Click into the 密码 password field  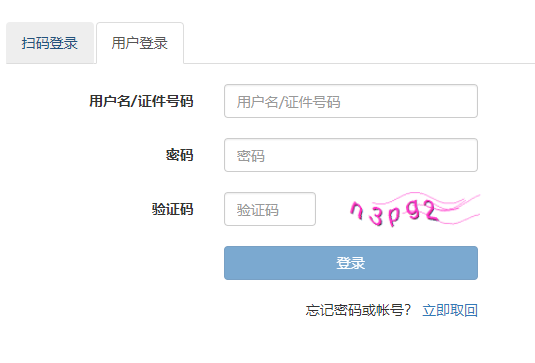click(x=351, y=155)
